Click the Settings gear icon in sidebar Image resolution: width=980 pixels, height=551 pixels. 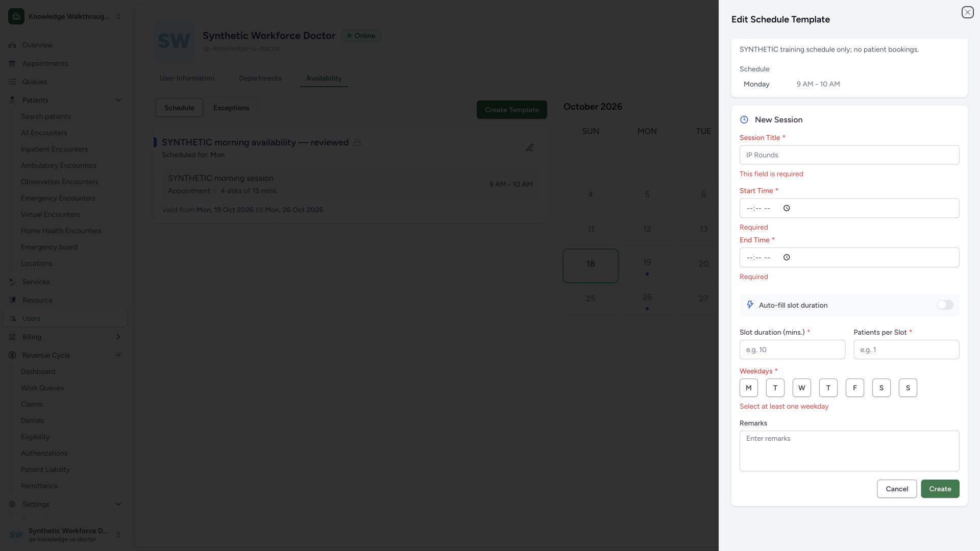point(12,504)
